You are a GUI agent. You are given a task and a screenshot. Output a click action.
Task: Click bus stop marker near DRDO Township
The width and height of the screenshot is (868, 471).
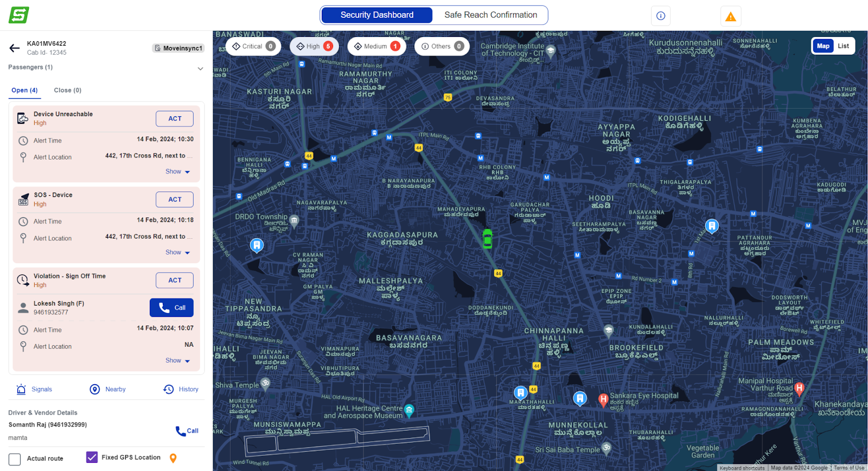click(257, 245)
